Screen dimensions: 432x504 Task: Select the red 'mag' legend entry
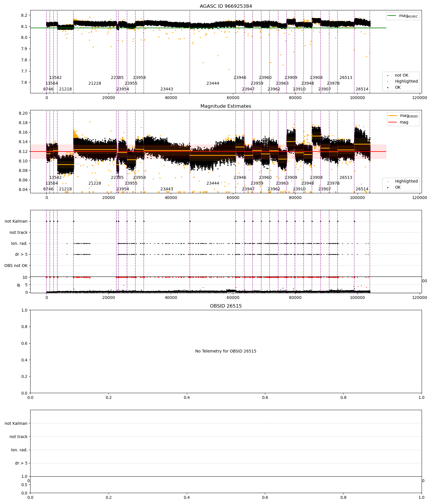tap(398, 122)
